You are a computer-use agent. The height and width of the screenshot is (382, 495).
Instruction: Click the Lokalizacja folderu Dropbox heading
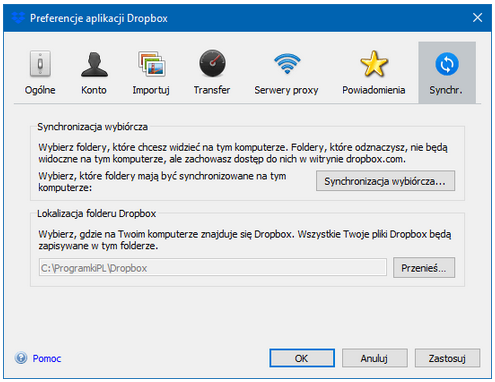click(x=96, y=213)
